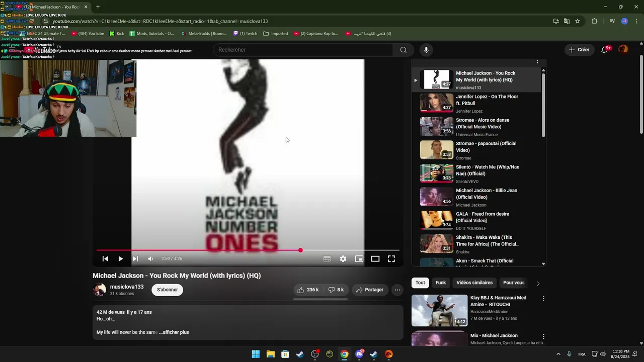644x362 pixels.
Task: Select the Funk filter chip
Action: [441, 283]
